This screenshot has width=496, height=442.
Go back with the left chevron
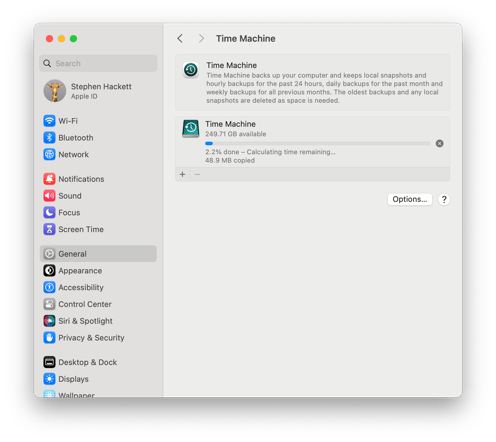point(180,38)
